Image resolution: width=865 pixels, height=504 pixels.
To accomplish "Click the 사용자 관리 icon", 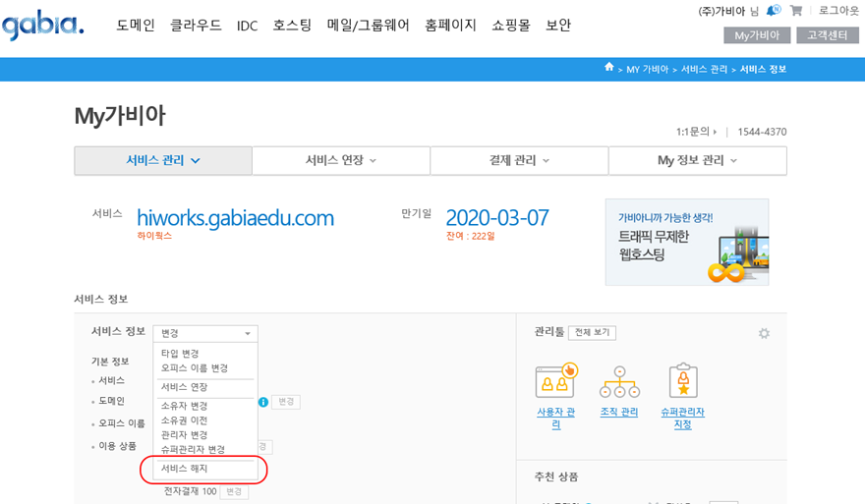I will click(556, 380).
